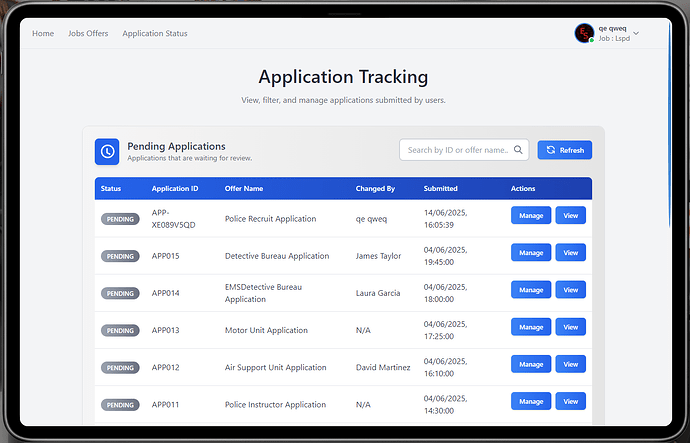Manage application APP015

click(531, 253)
